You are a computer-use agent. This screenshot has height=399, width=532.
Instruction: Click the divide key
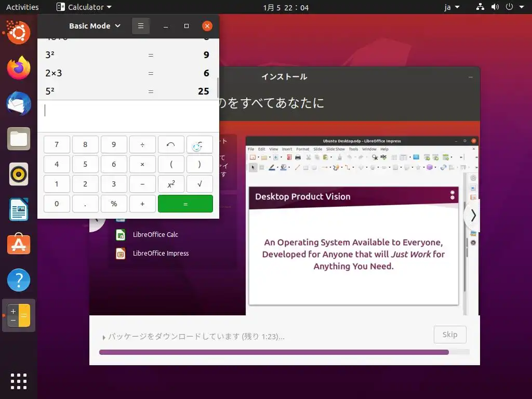click(x=142, y=144)
